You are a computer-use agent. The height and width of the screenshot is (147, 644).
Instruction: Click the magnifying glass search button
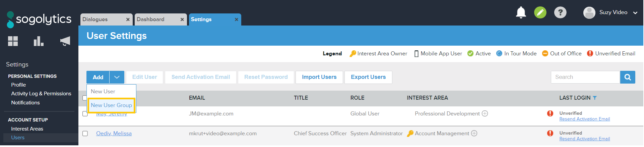pos(627,77)
